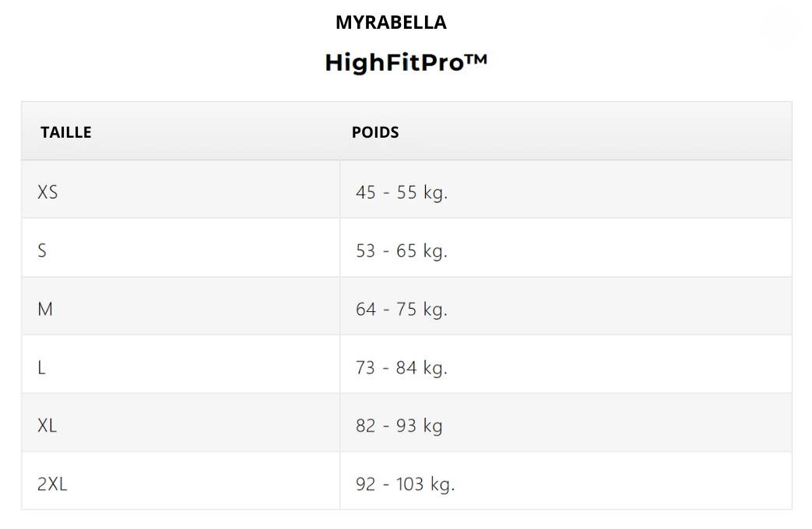The height and width of the screenshot is (529, 812).
Task: Select the 64 - 75 kg. weight range
Action: (402, 309)
